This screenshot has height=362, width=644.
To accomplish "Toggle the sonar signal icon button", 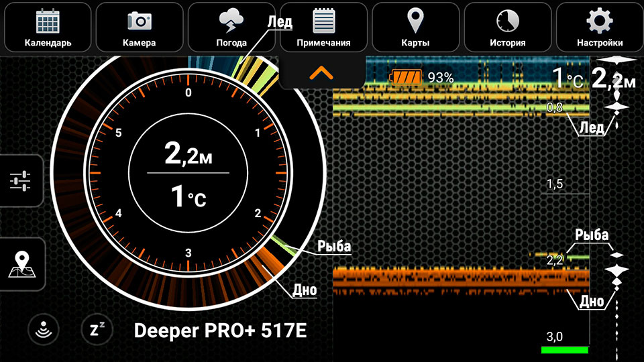I will [44, 330].
